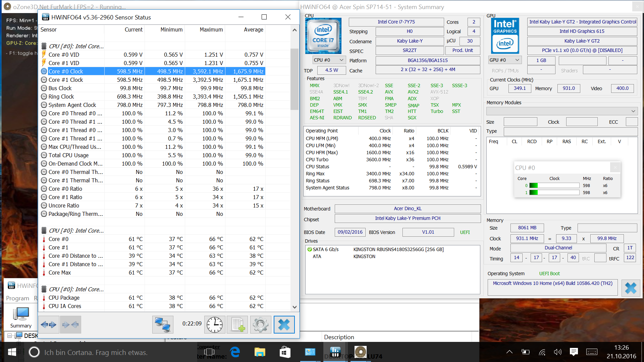This screenshot has height=362, width=644.
Task: Click the clock reset timer icon
Action: coord(214,324)
